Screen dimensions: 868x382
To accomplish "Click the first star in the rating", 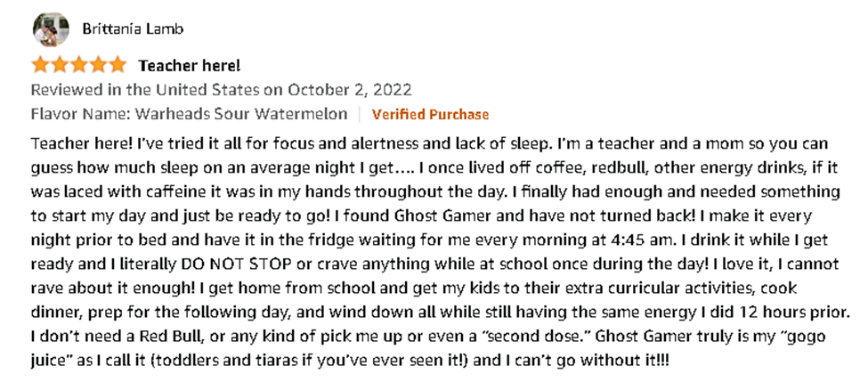I will (x=41, y=65).
